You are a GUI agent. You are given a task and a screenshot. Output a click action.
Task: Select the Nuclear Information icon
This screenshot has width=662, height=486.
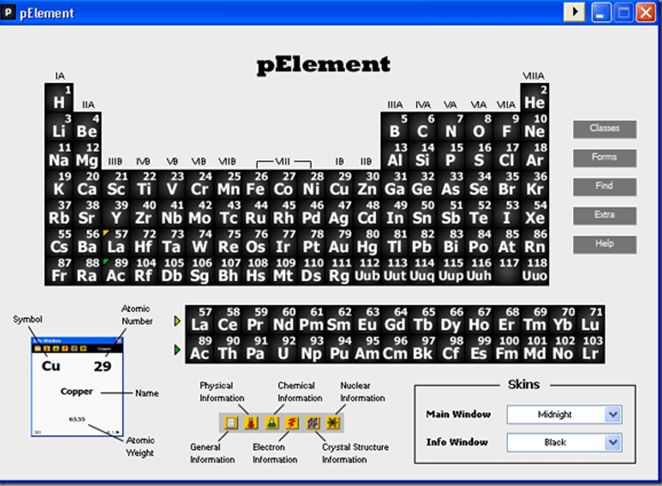tap(332, 423)
